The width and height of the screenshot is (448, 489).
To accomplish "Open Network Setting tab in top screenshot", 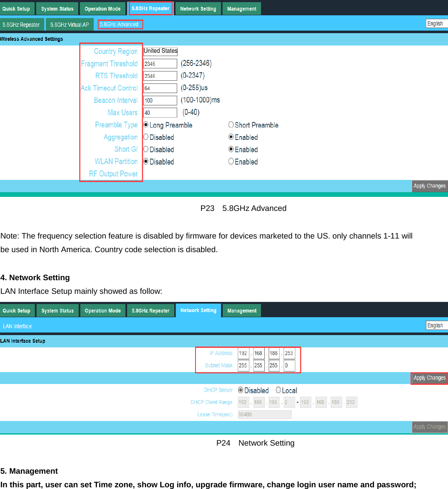I will [198, 9].
